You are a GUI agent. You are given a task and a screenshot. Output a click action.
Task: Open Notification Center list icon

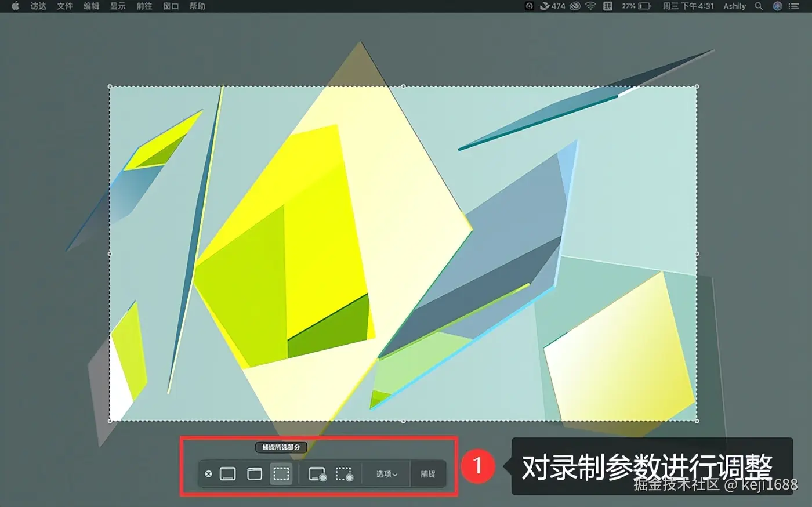(x=795, y=6)
